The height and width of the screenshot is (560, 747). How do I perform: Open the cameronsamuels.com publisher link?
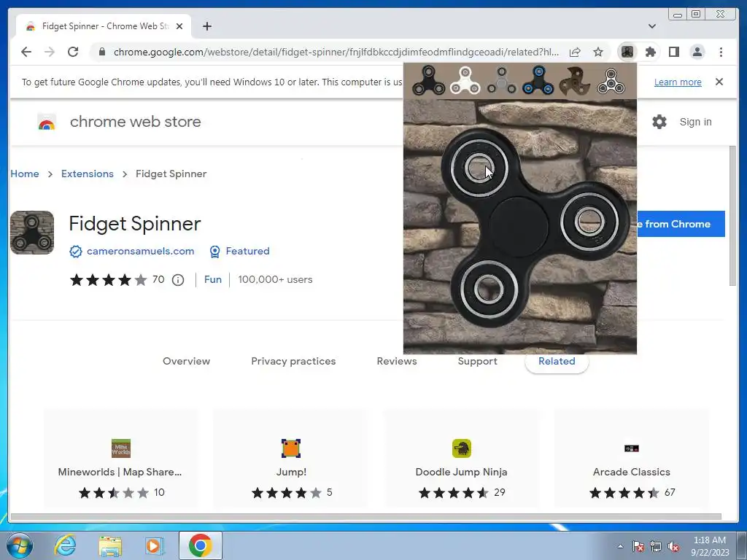click(140, 251)
